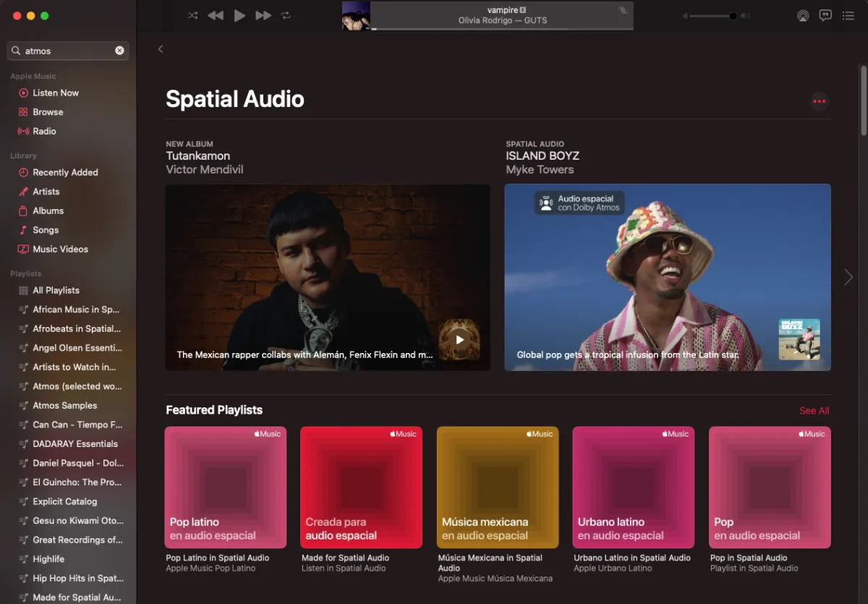Open the Pop en audio espacial cover
Viewport: 868px width, 604px height.
tap(770, 488)
